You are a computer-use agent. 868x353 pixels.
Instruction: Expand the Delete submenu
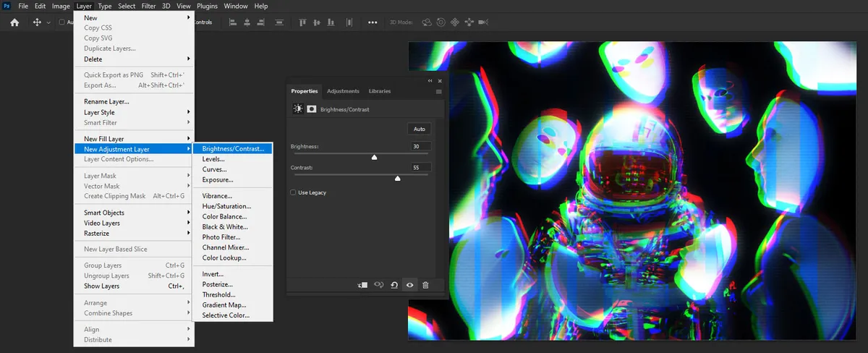[134, 59]
